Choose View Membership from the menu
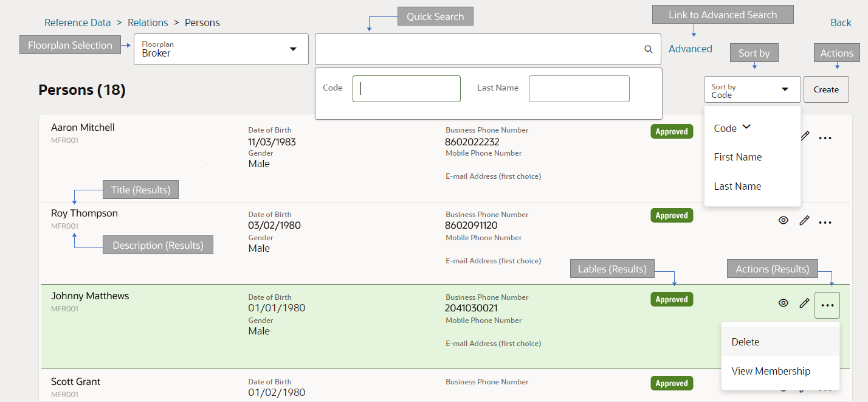The height and width of the screenshot is (402, 868). pos(771,371)
